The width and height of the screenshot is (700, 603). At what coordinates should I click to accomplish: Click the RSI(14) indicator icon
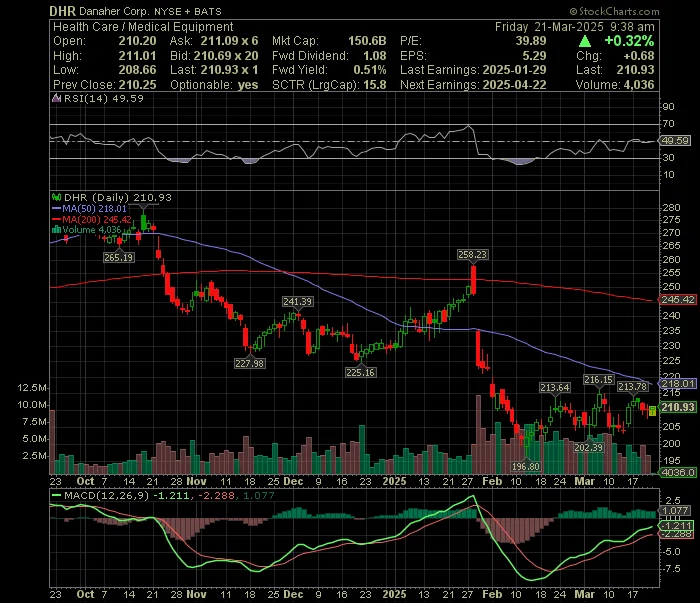(x=56, y=98)
